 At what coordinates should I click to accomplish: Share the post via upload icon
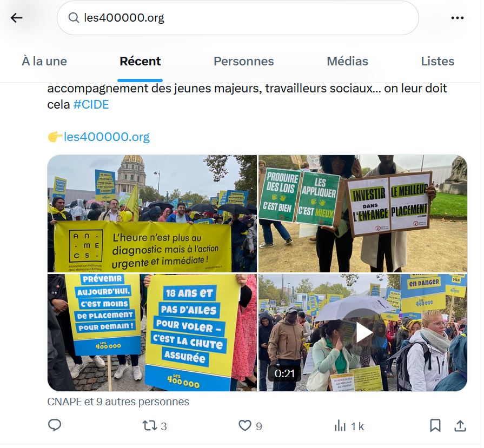[460, 426]
